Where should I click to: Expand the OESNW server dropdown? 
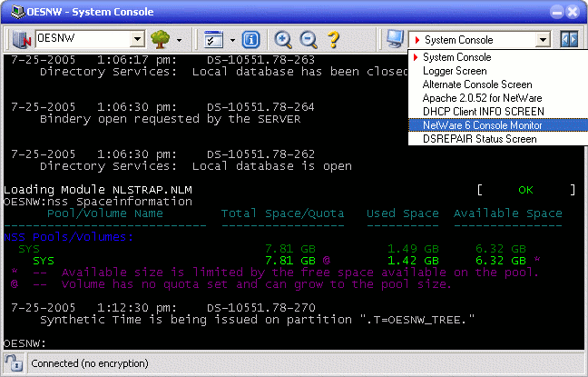click(x=138, y=40)
